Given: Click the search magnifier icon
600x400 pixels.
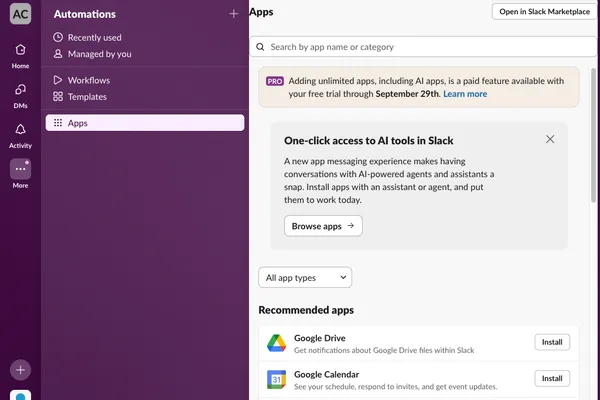Looking at the screenshot, I should pos(260,47).
